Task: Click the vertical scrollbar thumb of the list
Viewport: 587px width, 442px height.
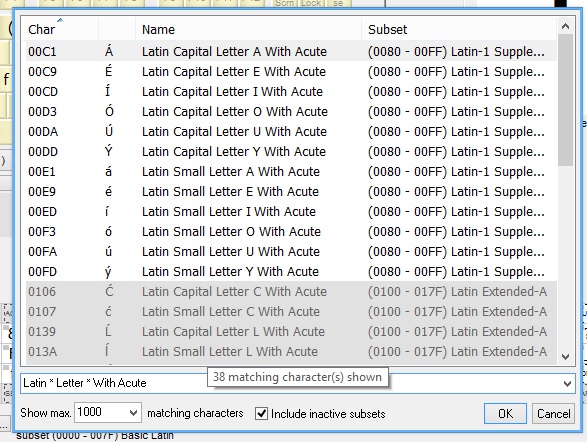Action: 565,100
